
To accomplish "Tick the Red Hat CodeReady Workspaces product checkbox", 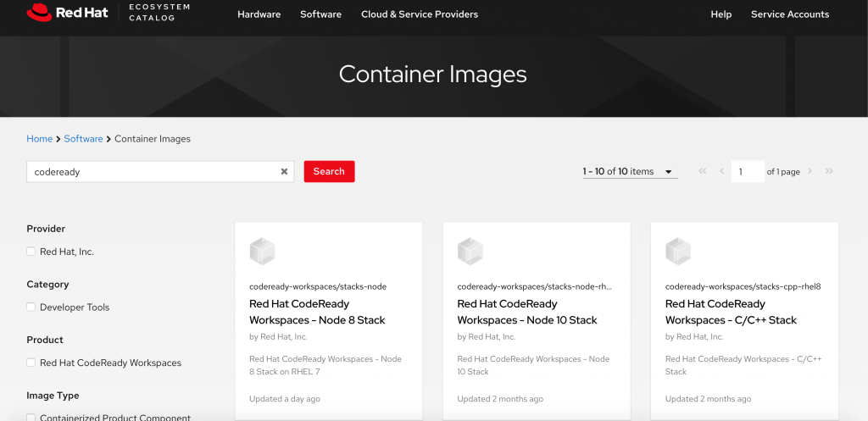I will point(31,363).
